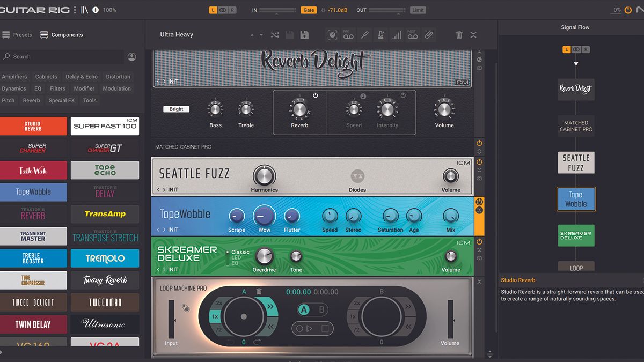Toggle the Bright switch on Reverb Delight
Screen dimensions: 644x362
[175, 108]
